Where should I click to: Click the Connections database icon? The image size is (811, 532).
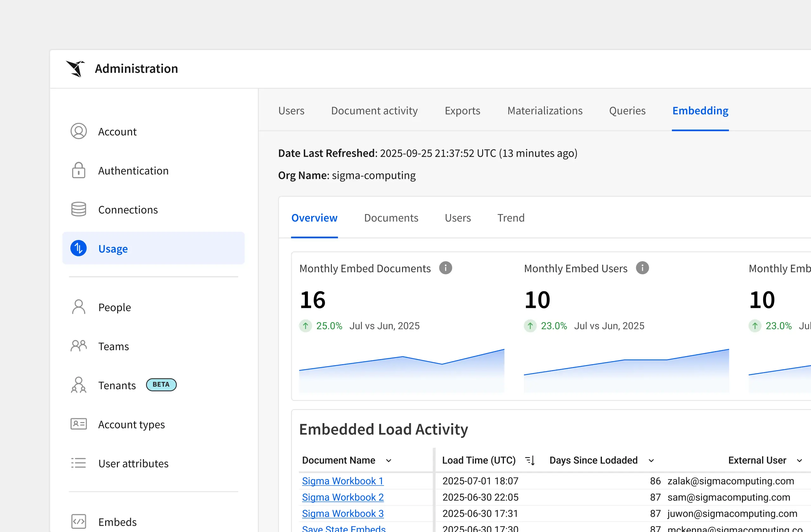coord(79,209)
